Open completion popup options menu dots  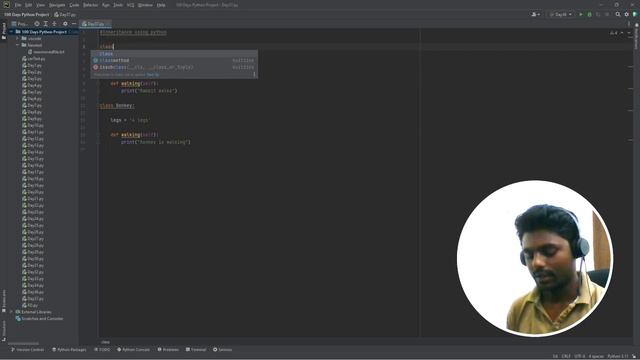(254, 74)
